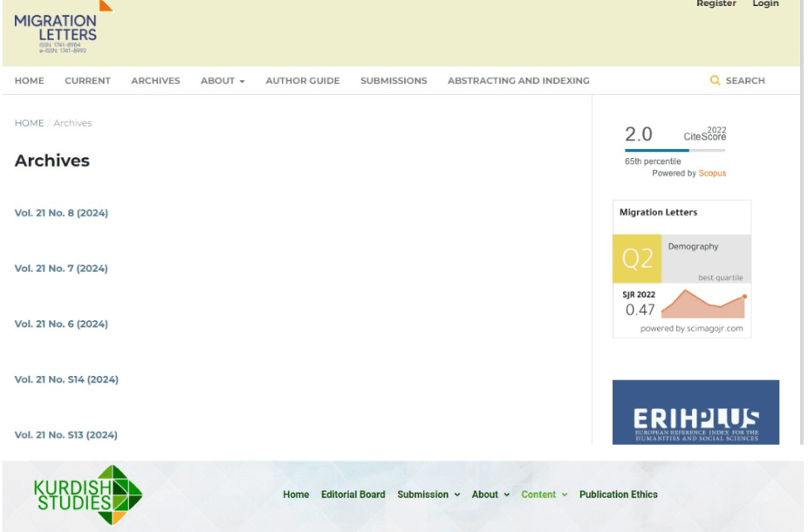This screenshot has width=808, height=532.
Task: Select ARCHIVES in the navigation bar
Action: point(155,81)
